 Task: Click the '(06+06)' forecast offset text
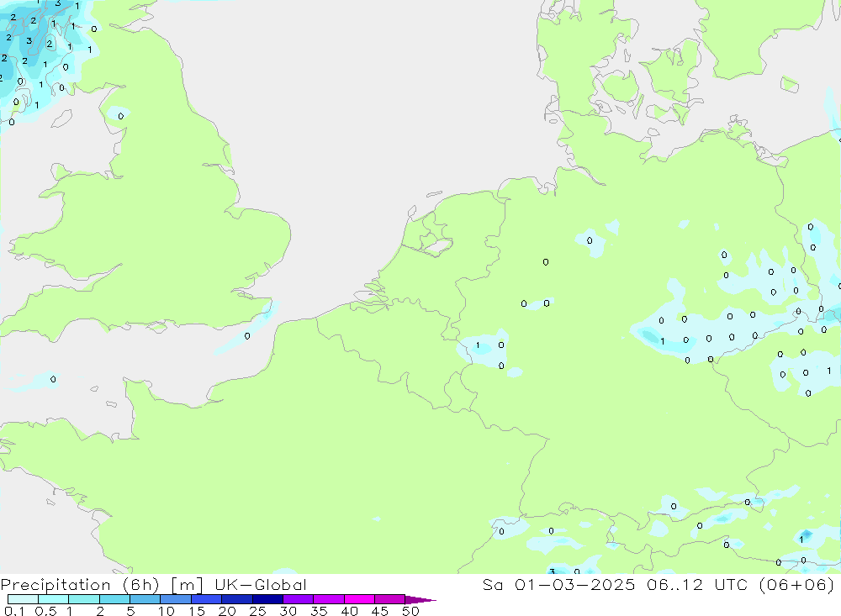point(796,585)
